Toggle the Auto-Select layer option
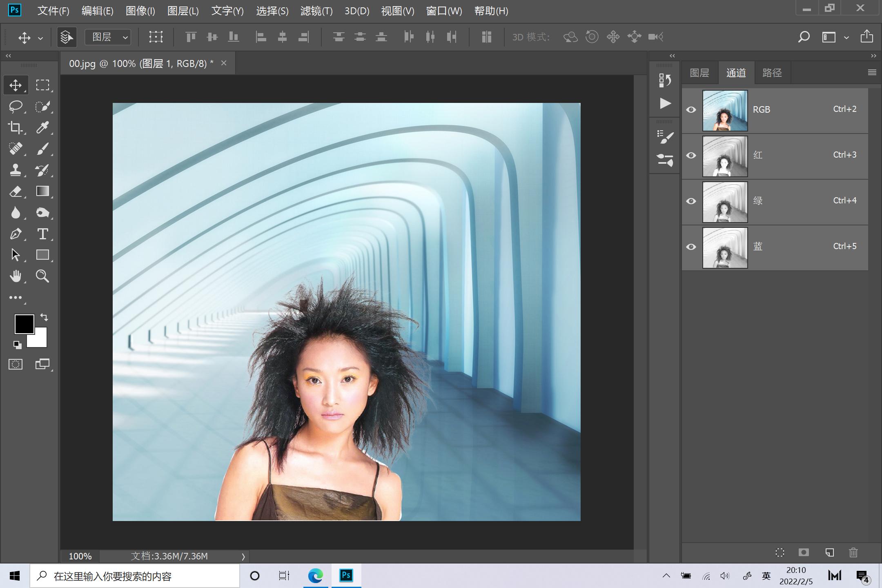This screenshot has width=882, height=588. [x=67, y=37]
